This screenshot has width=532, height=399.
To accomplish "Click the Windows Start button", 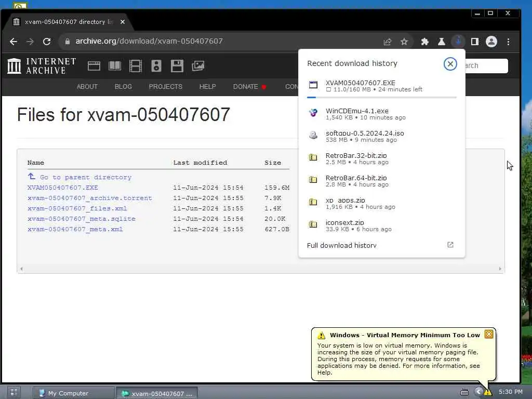I will click(x=14, y=393).
